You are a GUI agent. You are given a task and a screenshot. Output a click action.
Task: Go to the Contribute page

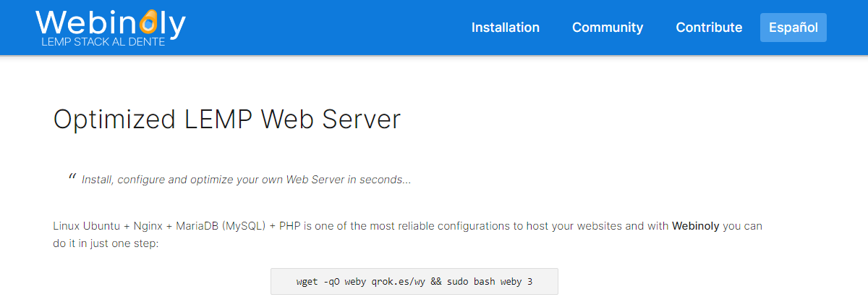pos(709,28)
